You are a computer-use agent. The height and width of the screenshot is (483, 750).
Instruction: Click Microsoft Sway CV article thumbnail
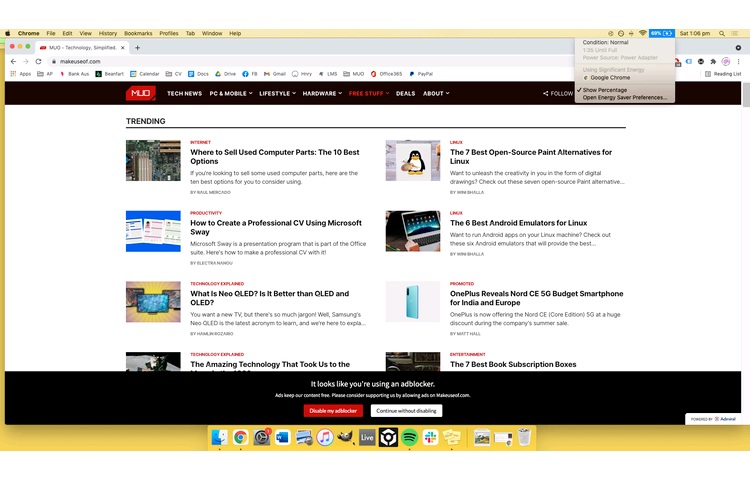pos(153,231)
